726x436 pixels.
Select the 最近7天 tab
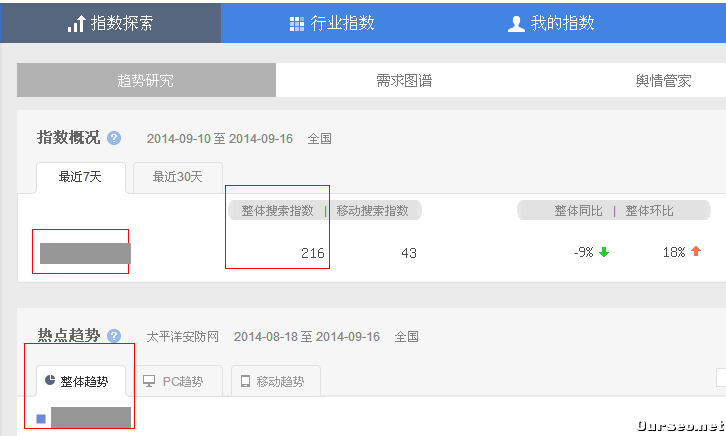(82, 177)
